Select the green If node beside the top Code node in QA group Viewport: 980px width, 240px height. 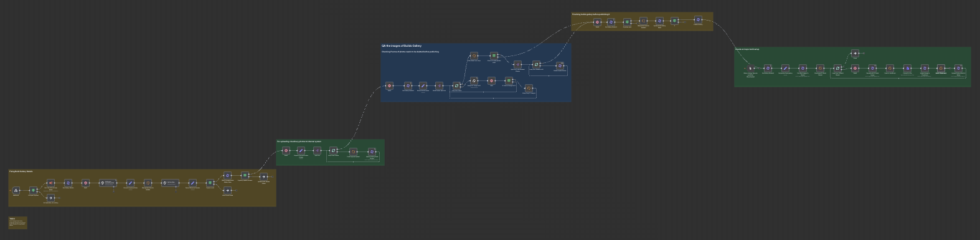click(x=494, y=55)
